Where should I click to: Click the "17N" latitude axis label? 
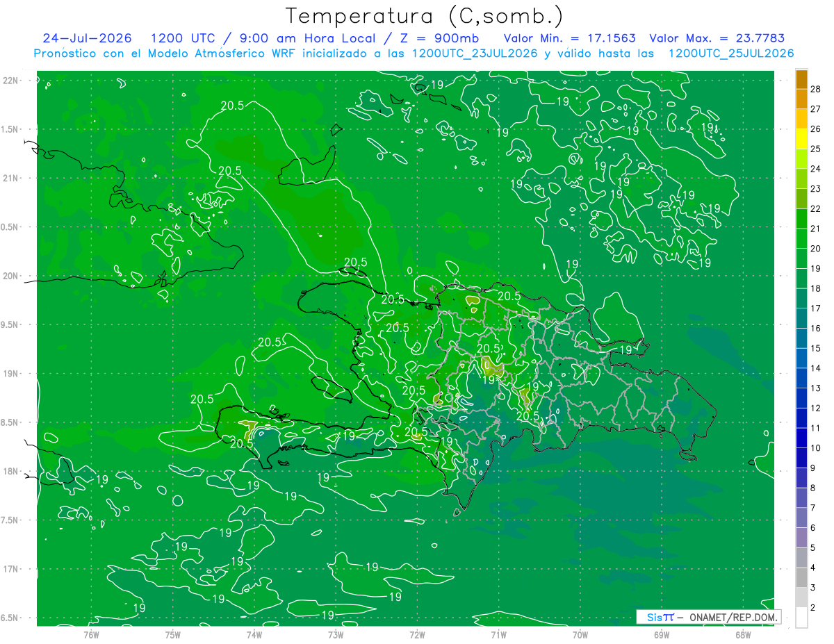pos(11,569)
